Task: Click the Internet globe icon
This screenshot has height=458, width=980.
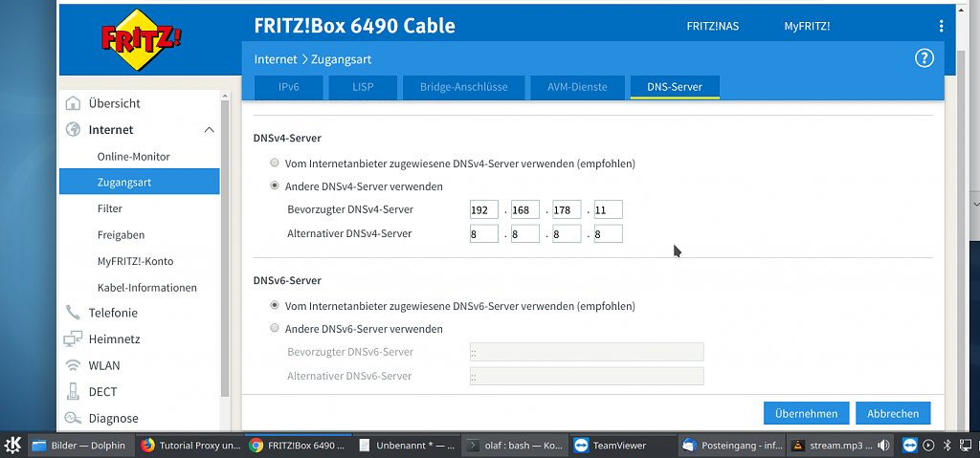Action: [73, 129]
